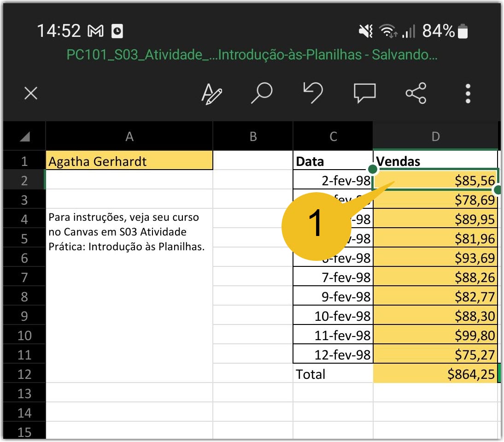Select the 12-fev-98 date cell
Screen dimensions: 504x442
click(x=333, y=354)
